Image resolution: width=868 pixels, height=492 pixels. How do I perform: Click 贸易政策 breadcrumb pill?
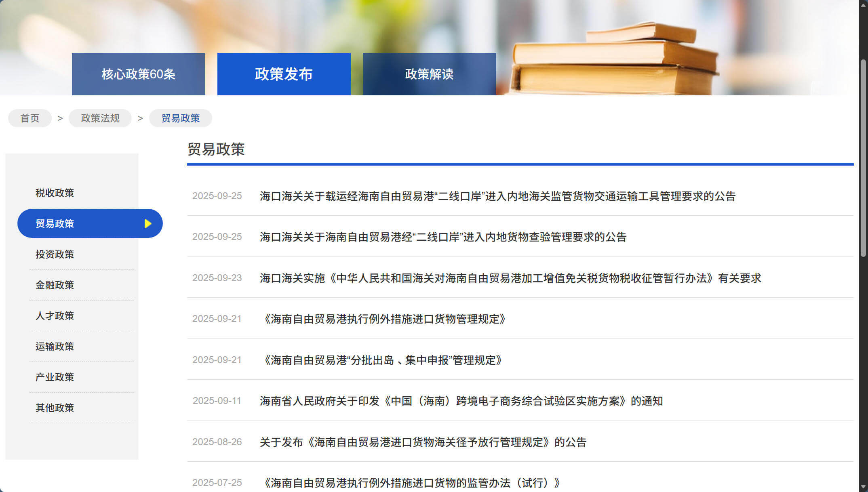180,118
